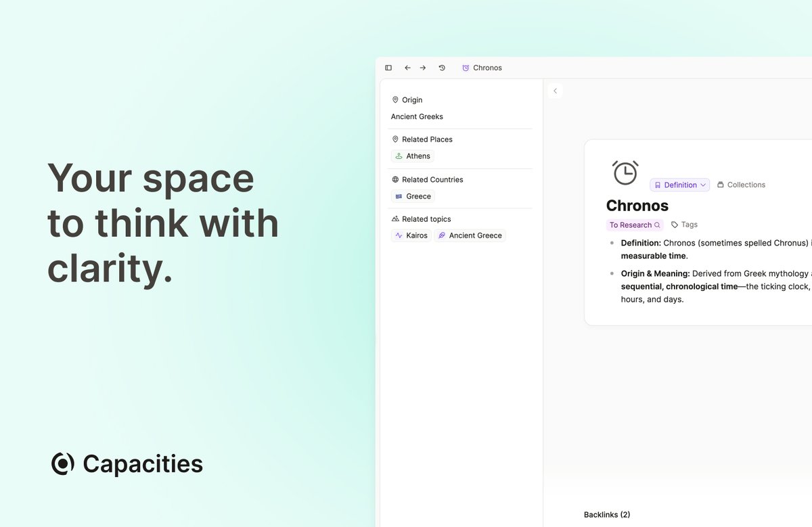
Task: Go back with the left arrow
Action: 407,68
